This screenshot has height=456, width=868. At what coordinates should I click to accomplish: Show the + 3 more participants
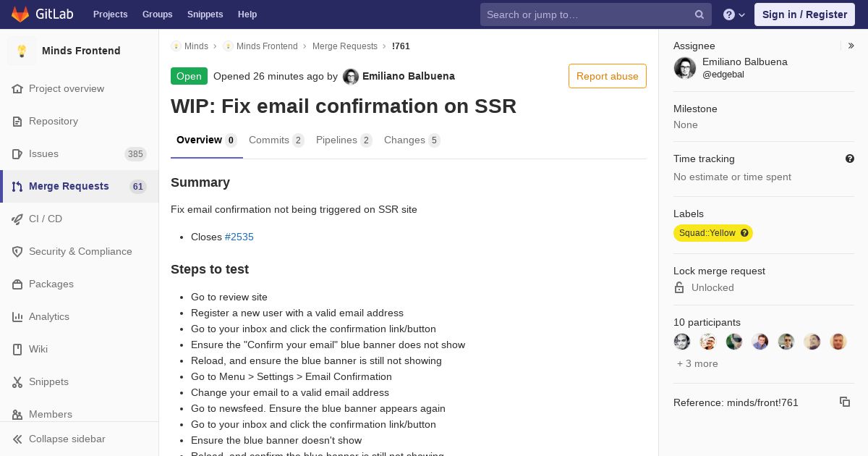(697, 363)
